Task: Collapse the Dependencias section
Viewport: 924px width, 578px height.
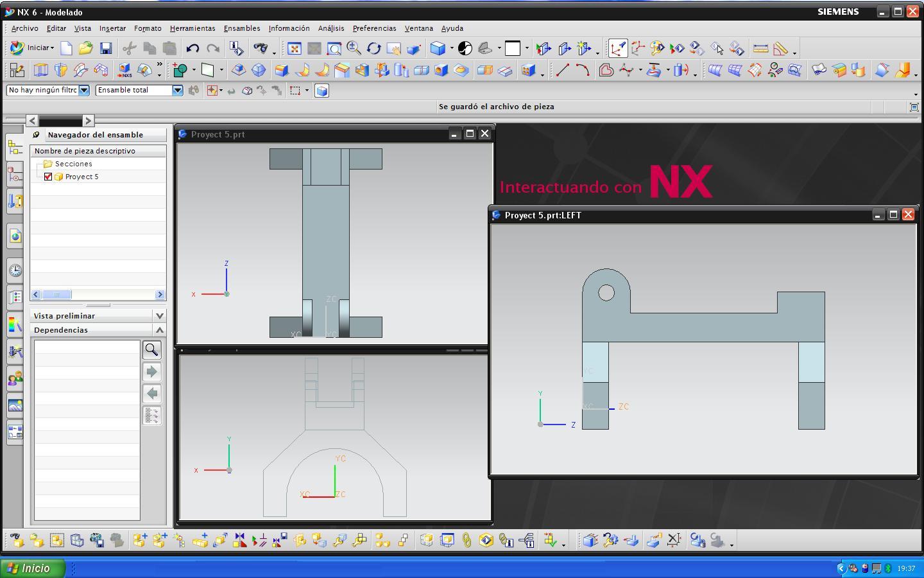Action: click(160, 330)
